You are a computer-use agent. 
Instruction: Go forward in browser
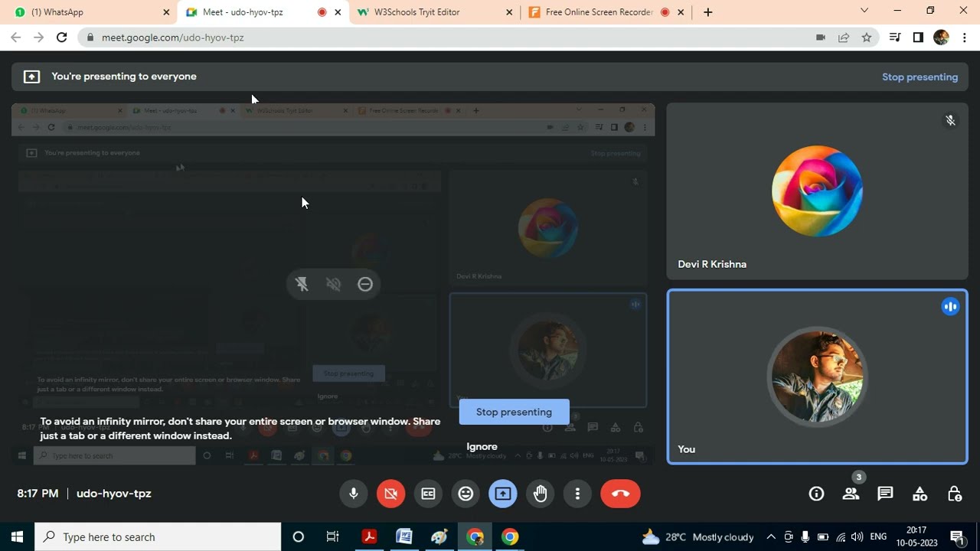38,37
